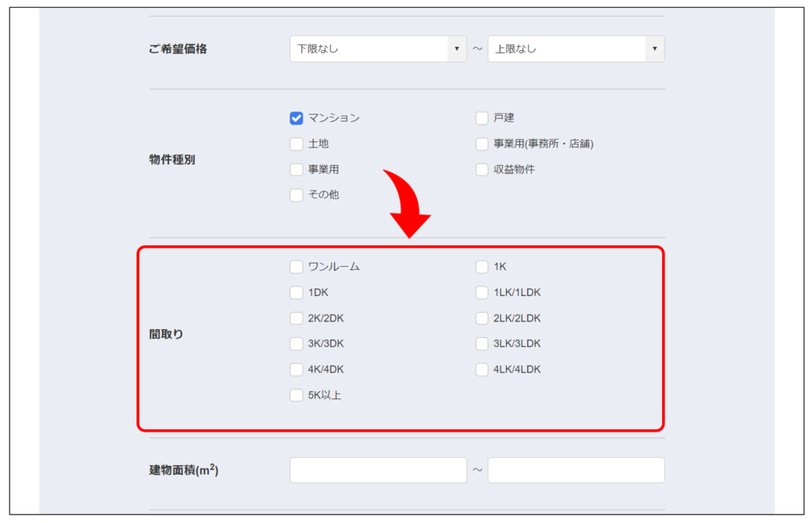Select the 土地 checkbox
The width and height of the screenshot is (812, 523).
point(297,144)
